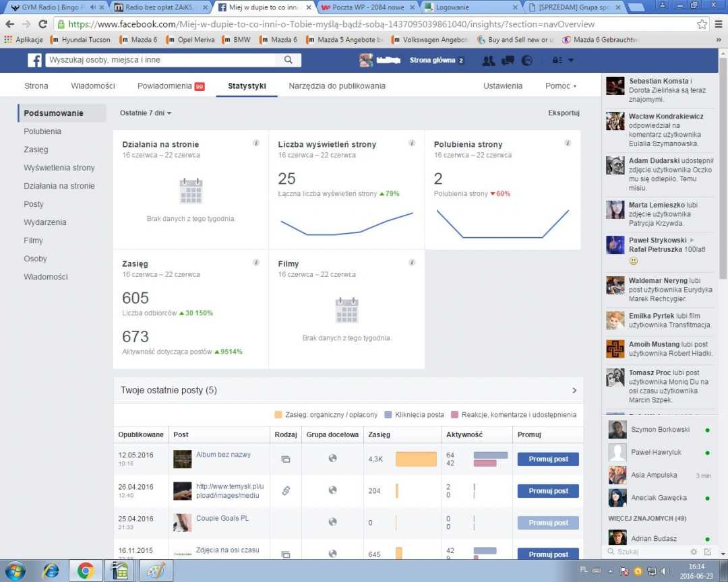Select Polubienia in the left sidebar
This screenshot has width=728, height=582.
pos(42,131)
